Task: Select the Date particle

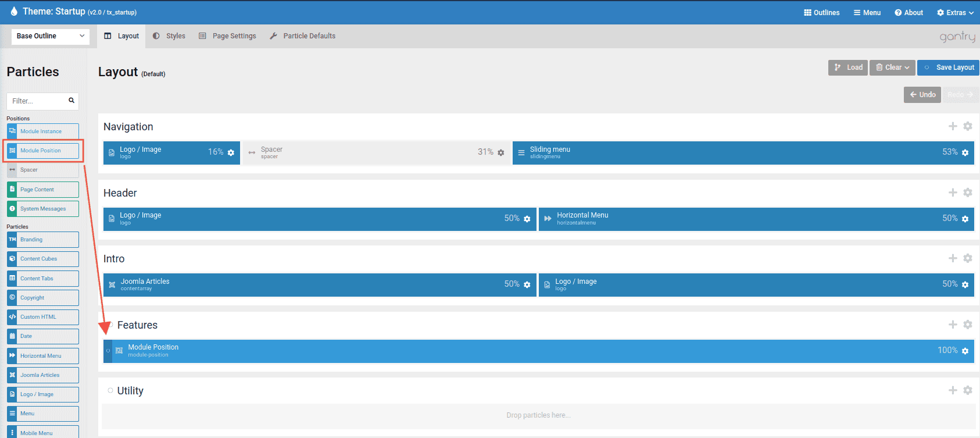Action: (43, 336)
